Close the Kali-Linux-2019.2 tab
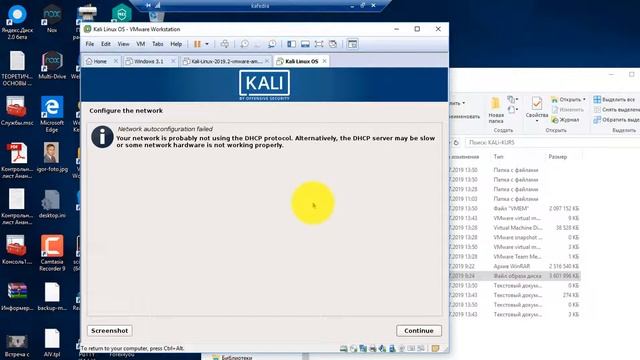The height and width of the screenshot is (360, 640). (x=267, y=61)
